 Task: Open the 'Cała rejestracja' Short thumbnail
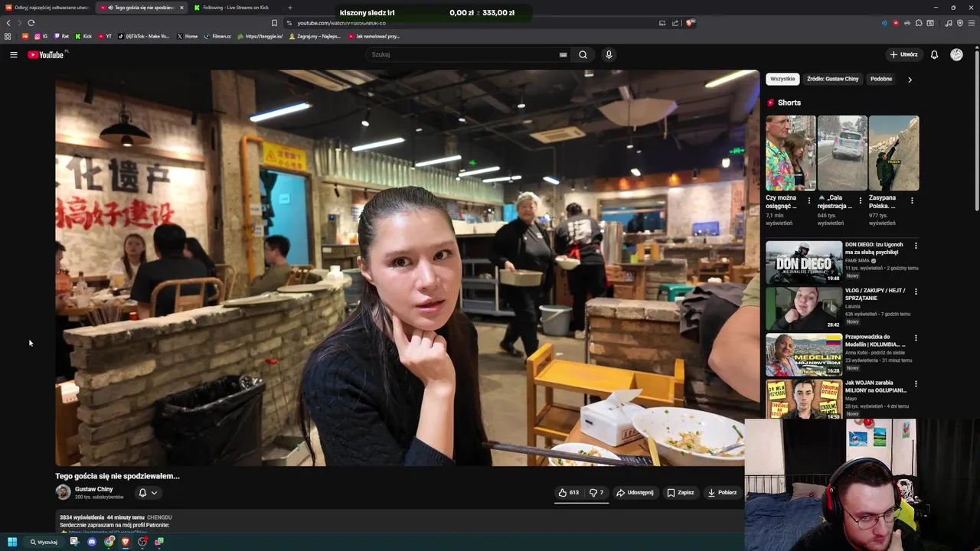pyautogui.click(x=842, y=153)
